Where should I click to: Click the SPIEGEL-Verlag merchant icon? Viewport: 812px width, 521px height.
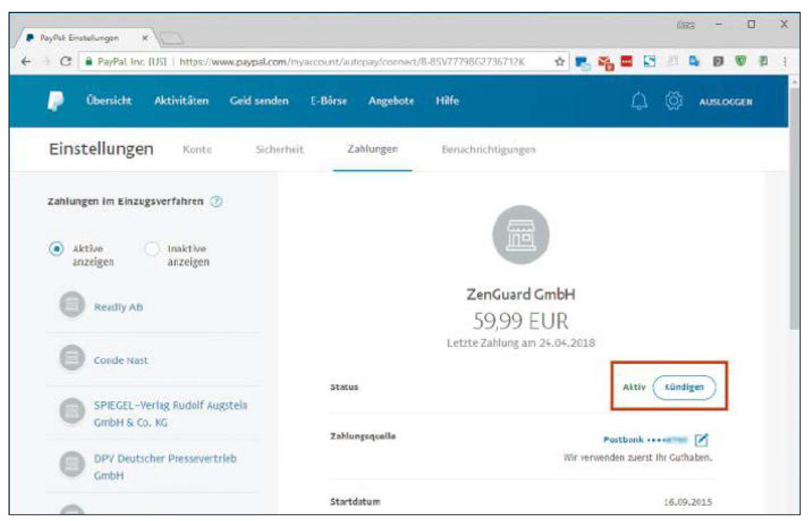click(x=71, y=412)
